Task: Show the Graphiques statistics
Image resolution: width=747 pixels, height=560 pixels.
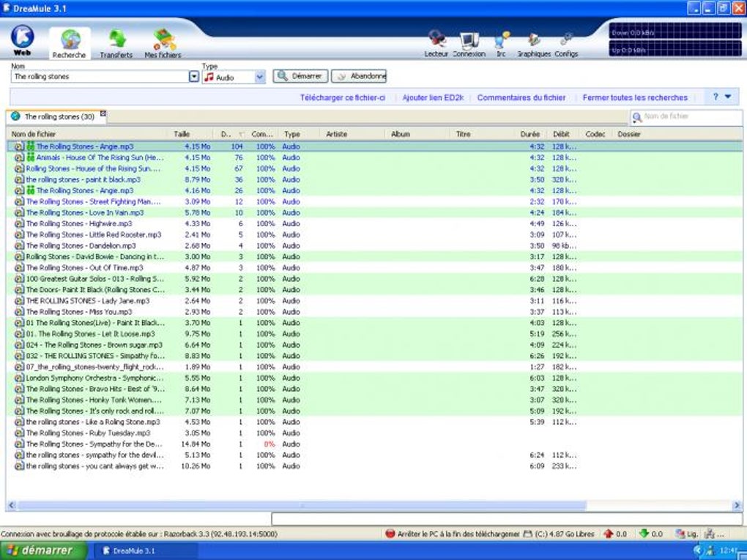Action: (x=534, y=44)
